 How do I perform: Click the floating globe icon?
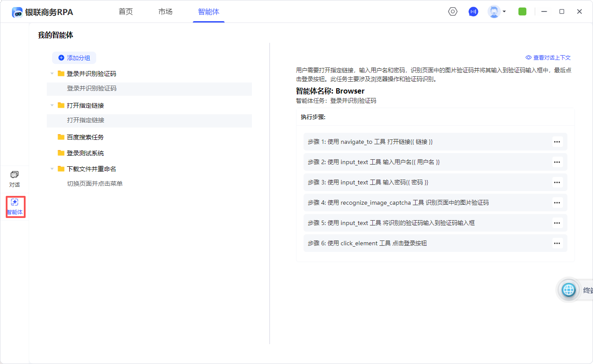click(569, 290)
